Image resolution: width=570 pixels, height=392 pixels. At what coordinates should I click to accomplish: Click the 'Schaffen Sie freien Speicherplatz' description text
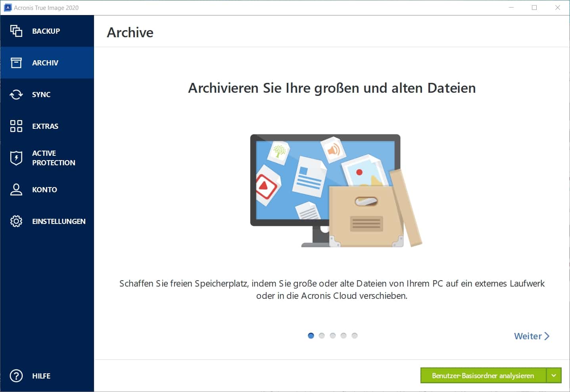(x=332, y=289)
